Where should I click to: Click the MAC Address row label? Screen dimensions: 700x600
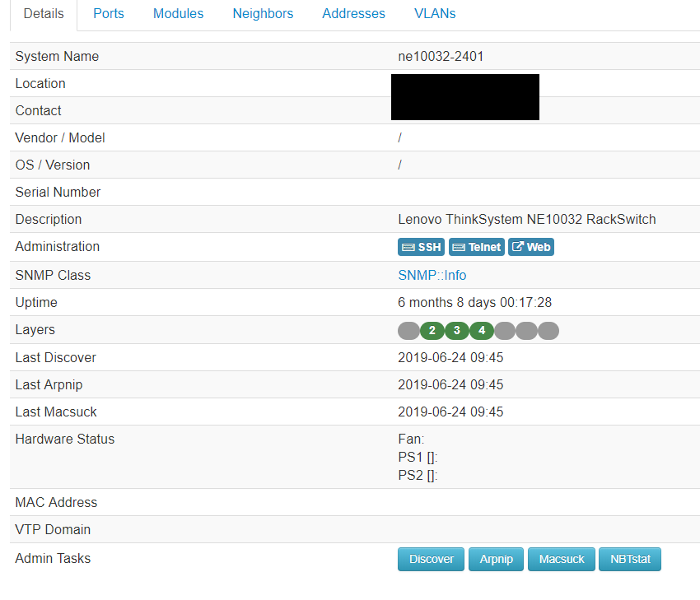click(56, 503)
